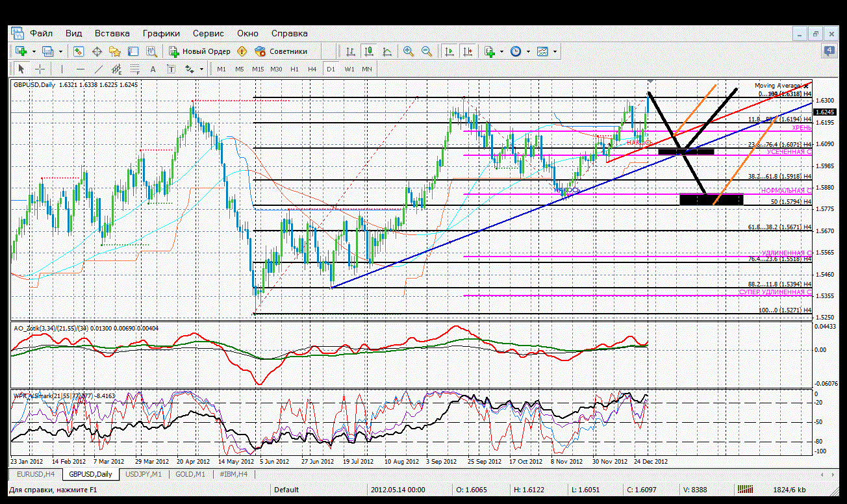Screen dimensions: 847x504
Task: Zoom out of the chart
Action: pyautogui.click(x=427, y=51)
